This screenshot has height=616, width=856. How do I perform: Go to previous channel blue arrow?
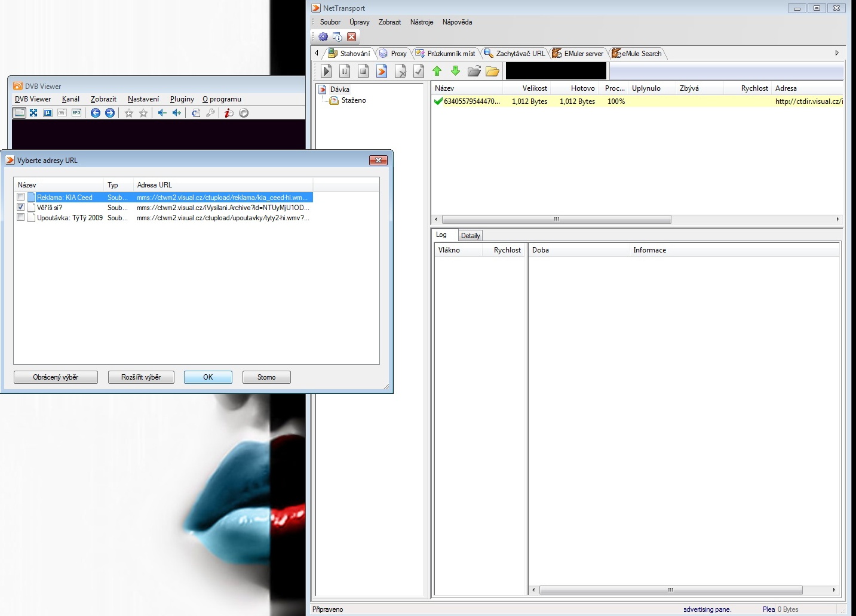[x=96, y=113]
